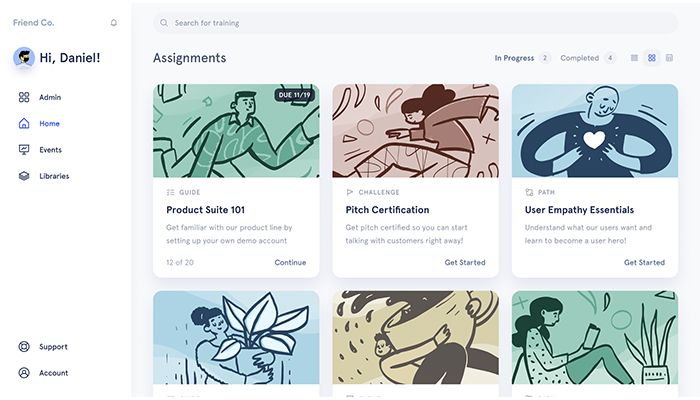
Task: Switch to grid view layout
Action: (652, 58)
